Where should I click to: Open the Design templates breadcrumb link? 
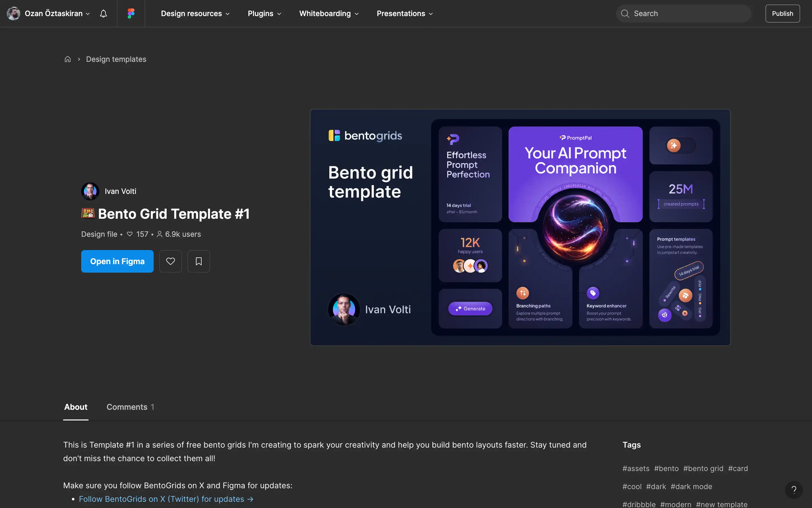pyautogui.click(x=116, y=59)
